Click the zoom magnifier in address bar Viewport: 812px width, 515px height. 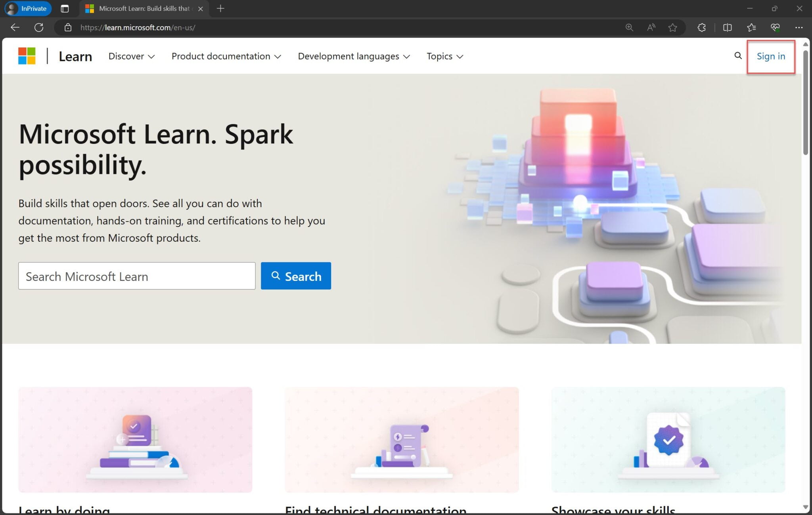(629, 27)
